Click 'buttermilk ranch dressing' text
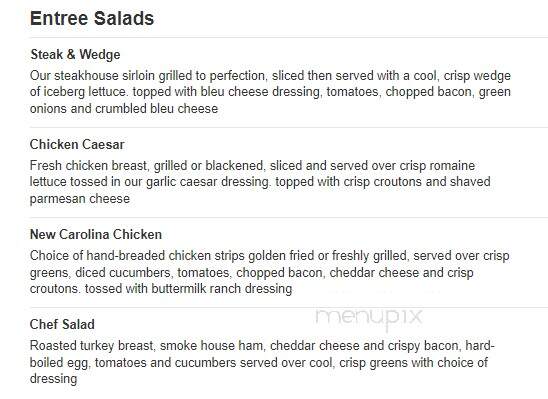 [x=222, y=289]
